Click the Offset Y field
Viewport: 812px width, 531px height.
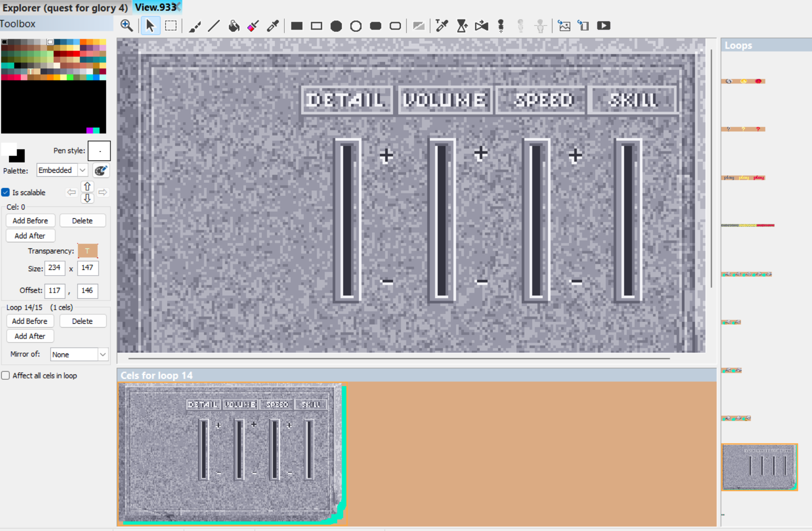click(87, 290)
